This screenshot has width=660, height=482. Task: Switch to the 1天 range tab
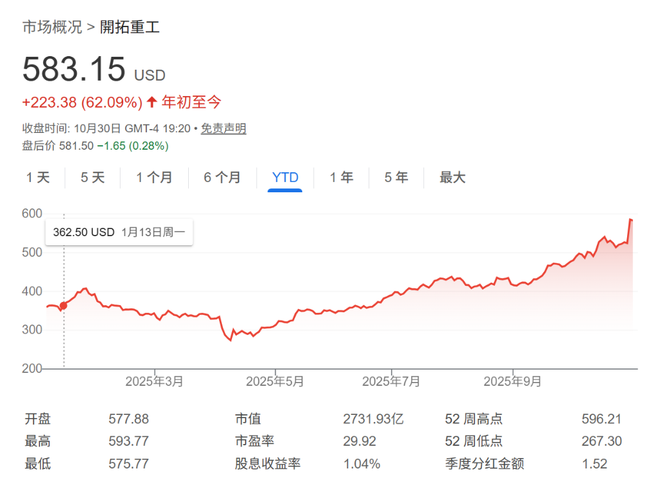click(37, 177)
